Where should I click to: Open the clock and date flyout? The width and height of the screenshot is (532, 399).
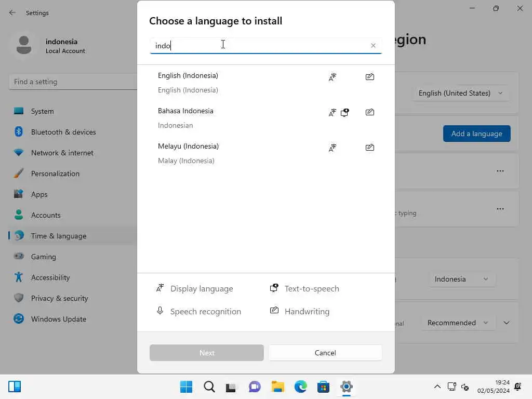click(x=493, y=387)
